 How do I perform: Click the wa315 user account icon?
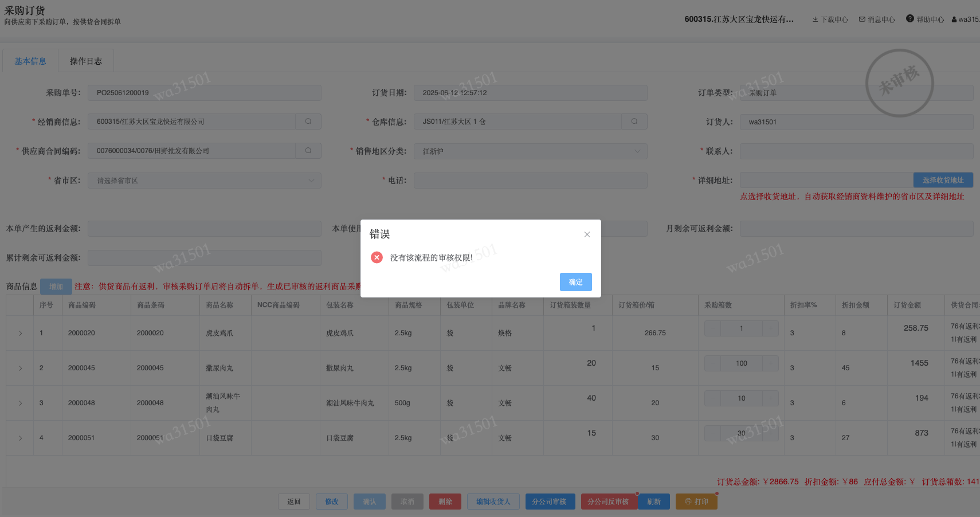(x=954, y=19)
